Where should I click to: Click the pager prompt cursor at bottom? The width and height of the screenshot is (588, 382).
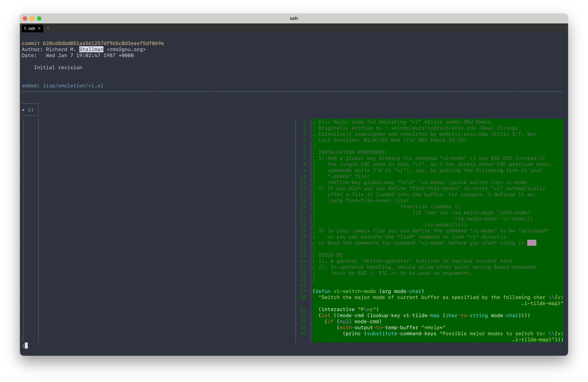pyautogui.click(x=26, y=346)
